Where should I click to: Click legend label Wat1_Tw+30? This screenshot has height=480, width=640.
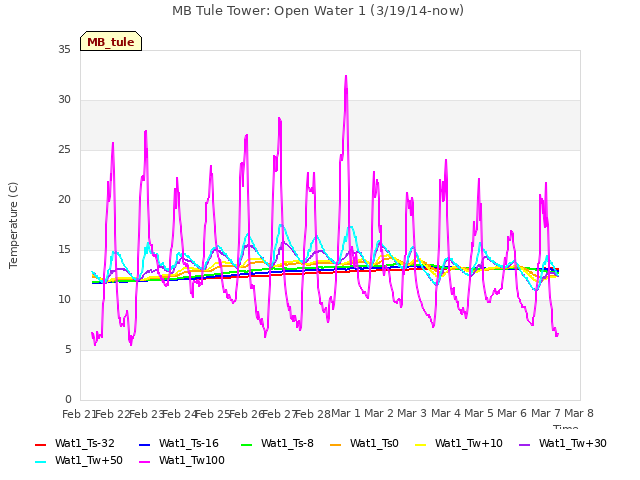click(572, 444)
